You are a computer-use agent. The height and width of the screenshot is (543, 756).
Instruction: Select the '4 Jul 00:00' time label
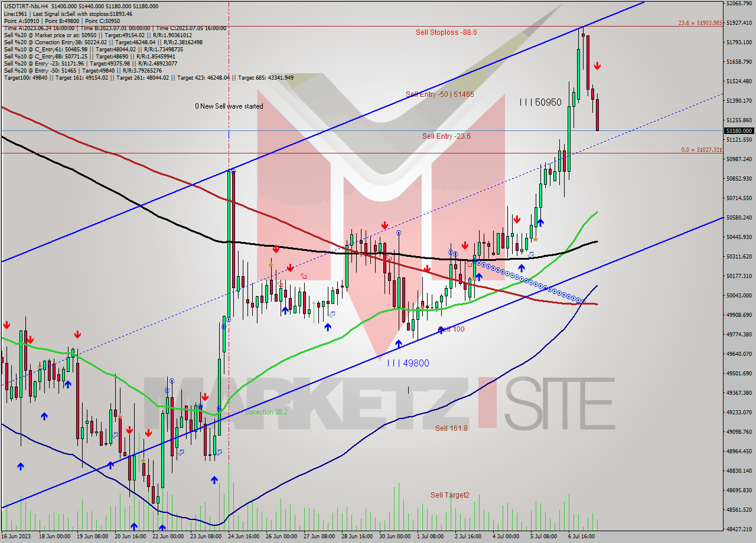(506, 537)
